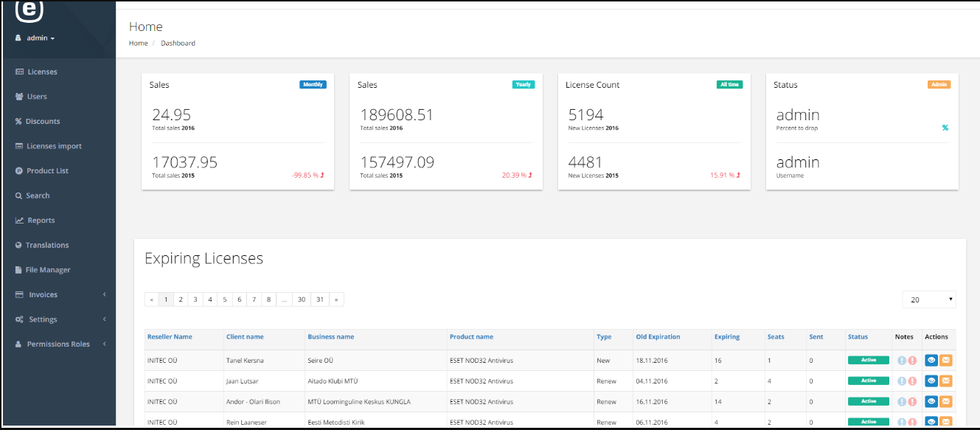This screenshot has width=980, height=430.
Task: Click Active status for Seire OÜ
Action: pyautogui.click(x=869, y=360)
